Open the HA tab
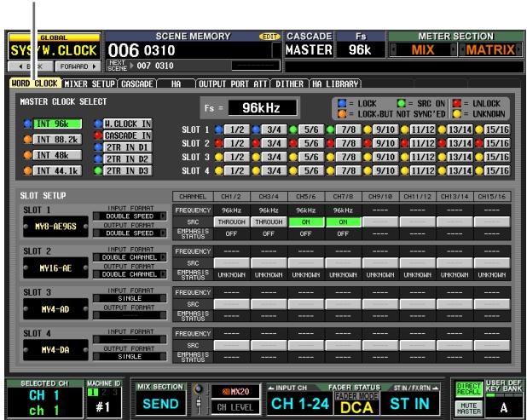Image resolution: width=527 pixels, height=420 pixels. coord(176,83)
